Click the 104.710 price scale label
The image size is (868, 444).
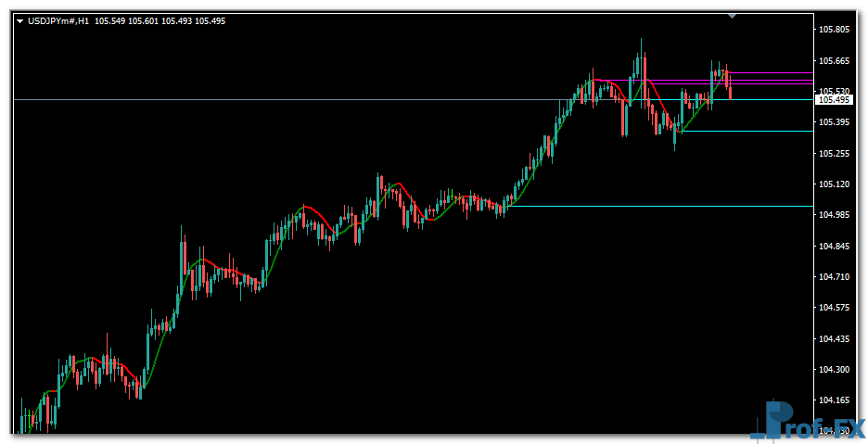click(835, 277)
